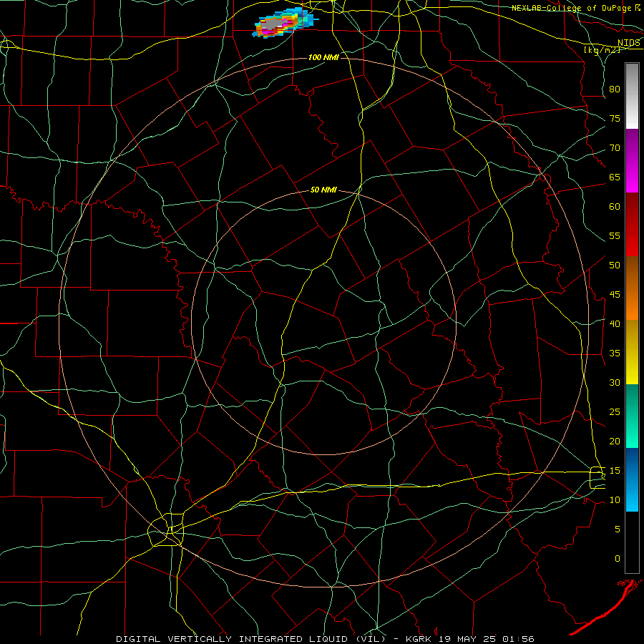
Task: Click the "100 NMI" range ring label
Action: 323,57
